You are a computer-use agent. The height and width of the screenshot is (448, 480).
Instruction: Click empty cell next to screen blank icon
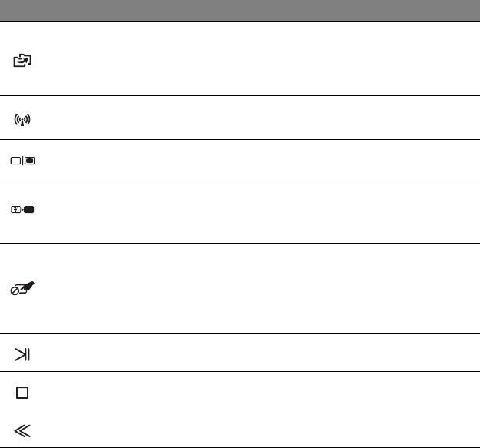(x=261, y=214)
